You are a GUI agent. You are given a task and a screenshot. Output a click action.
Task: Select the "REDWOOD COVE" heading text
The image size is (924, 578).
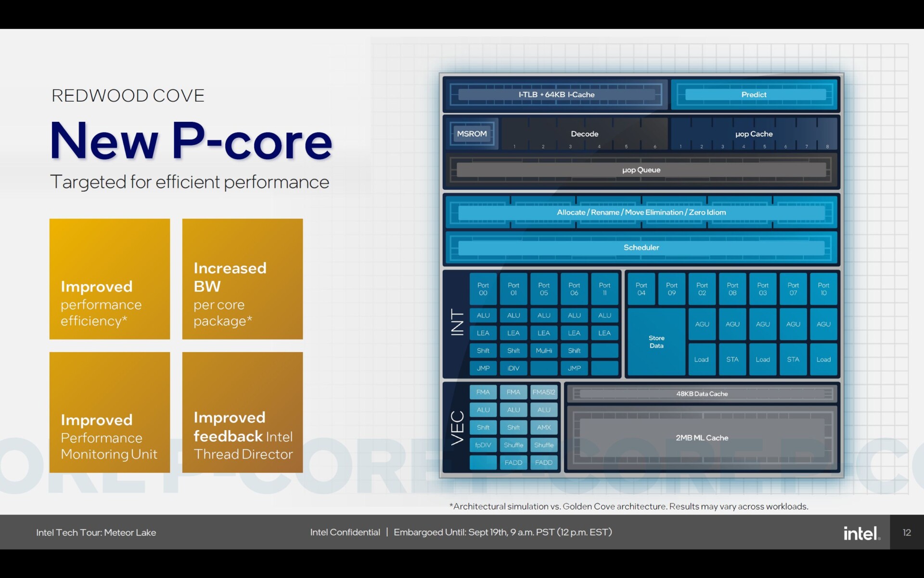128,95
